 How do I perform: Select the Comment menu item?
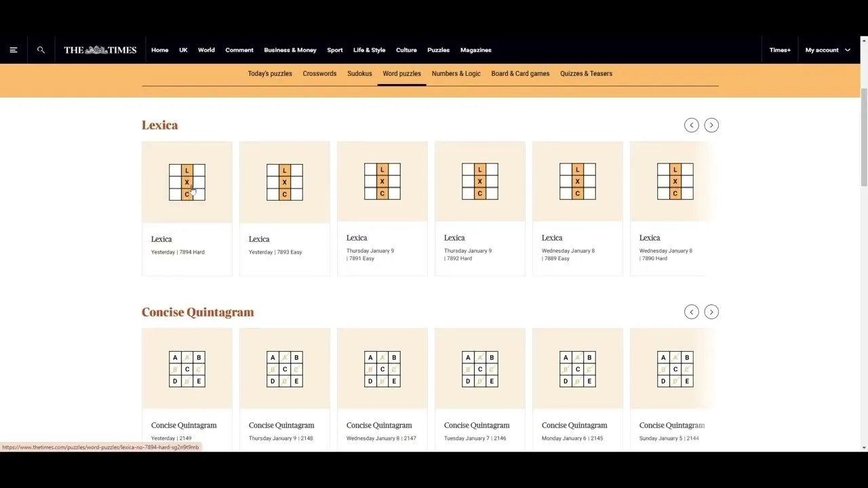point(239,50)
